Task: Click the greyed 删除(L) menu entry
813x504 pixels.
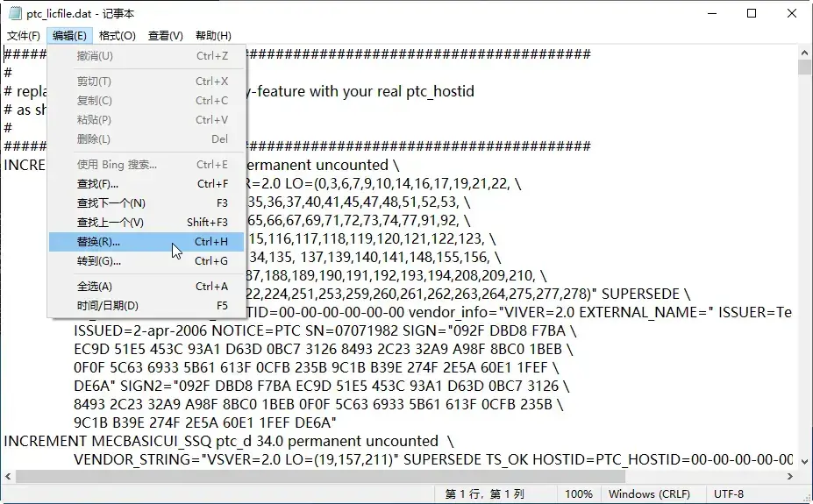Action: 146,138
